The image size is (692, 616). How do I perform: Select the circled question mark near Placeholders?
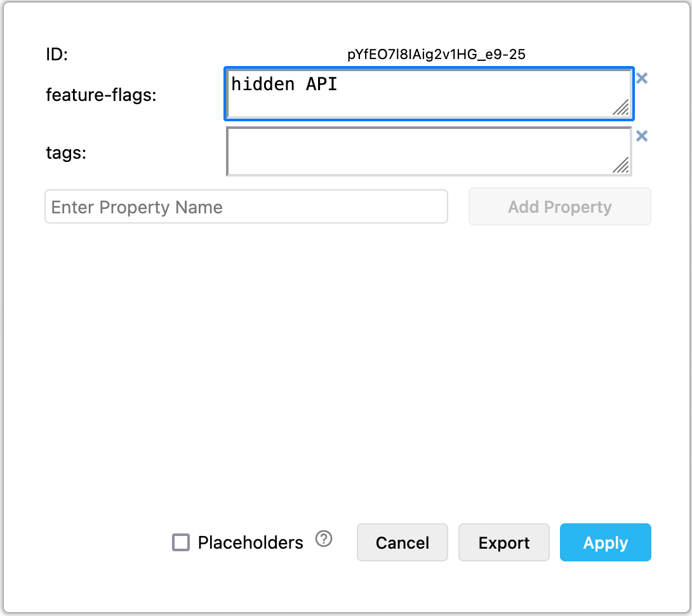323,539
